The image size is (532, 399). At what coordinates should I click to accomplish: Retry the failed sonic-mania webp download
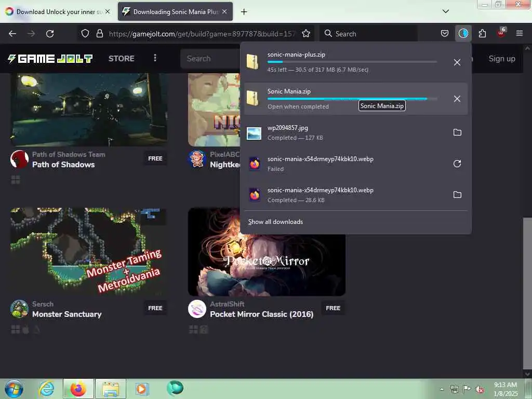[457, 164]
